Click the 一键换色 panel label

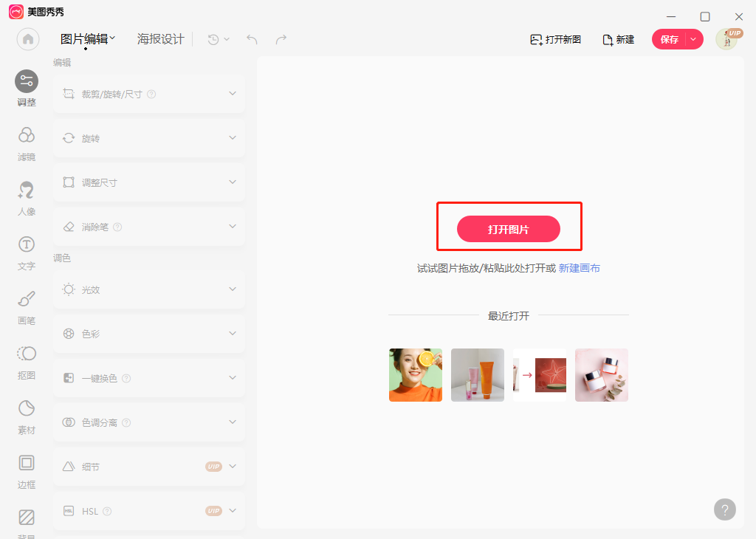coord(100,379)
